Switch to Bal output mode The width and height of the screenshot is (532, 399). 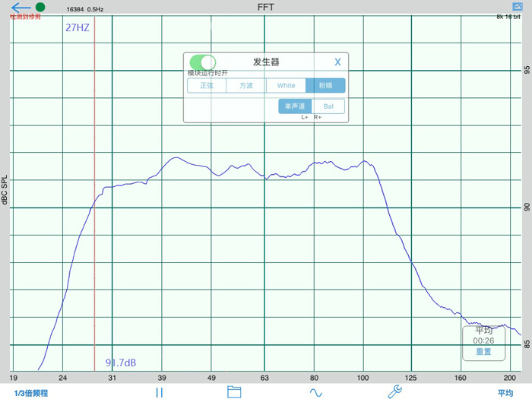pyautogui.click(x=328, y=106)
